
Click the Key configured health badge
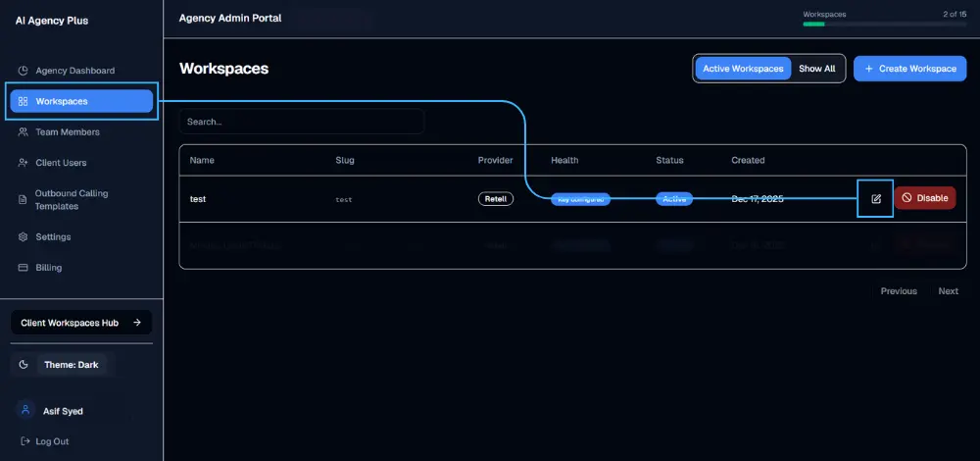580,199
